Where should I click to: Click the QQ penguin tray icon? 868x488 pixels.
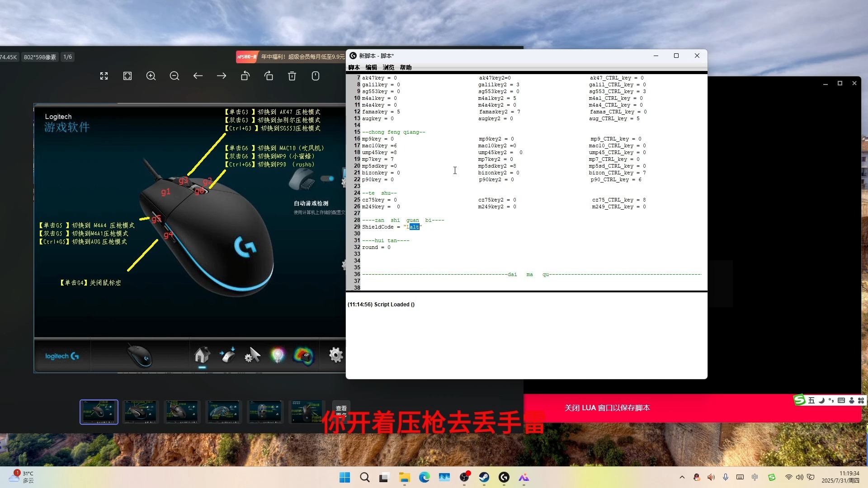point(697,477)
